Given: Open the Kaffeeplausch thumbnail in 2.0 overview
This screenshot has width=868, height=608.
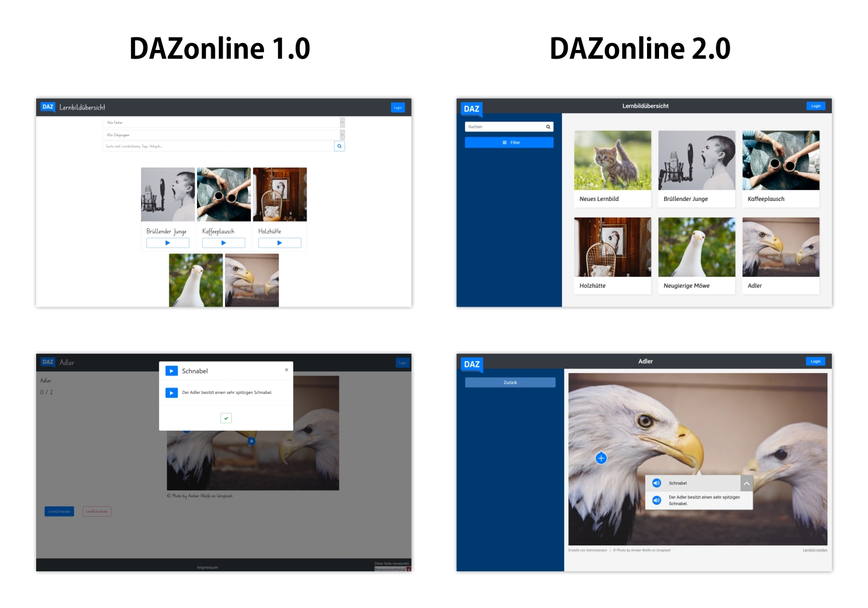Looking at the screenshot, I should point(781,160).
